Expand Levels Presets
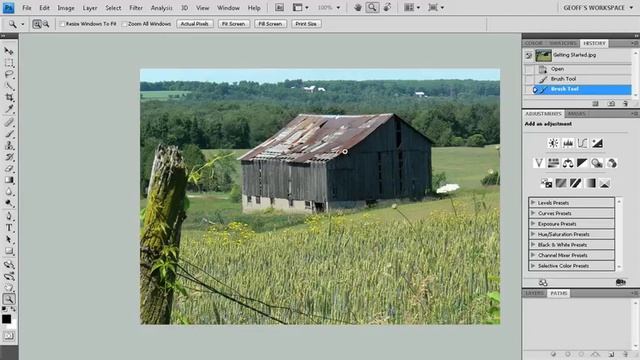 point(533,202)
